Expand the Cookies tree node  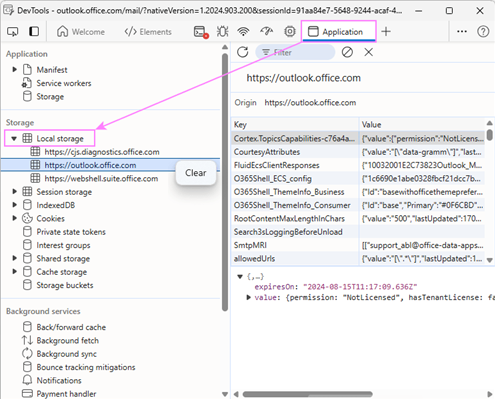pos(14,218)
